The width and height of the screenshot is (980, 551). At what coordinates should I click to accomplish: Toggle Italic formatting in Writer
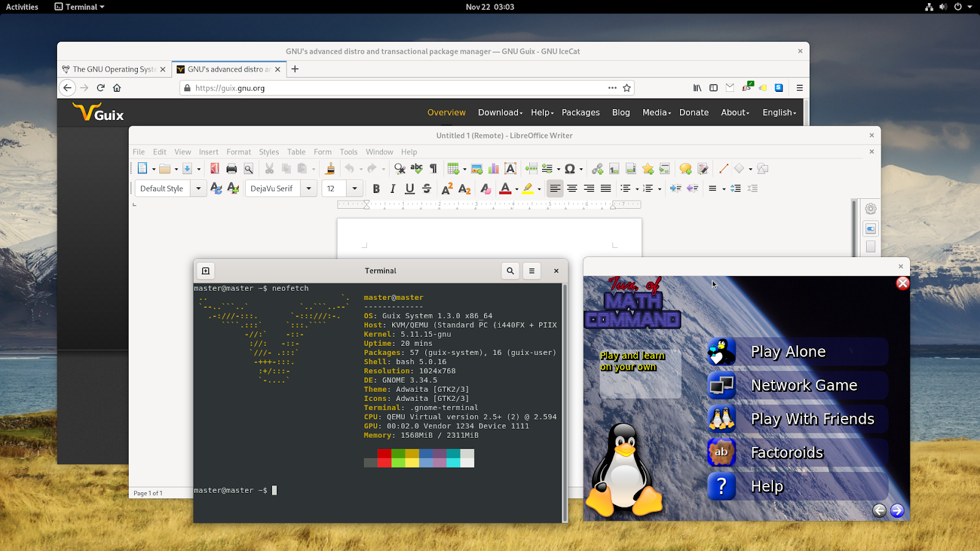tap(393, 189)
